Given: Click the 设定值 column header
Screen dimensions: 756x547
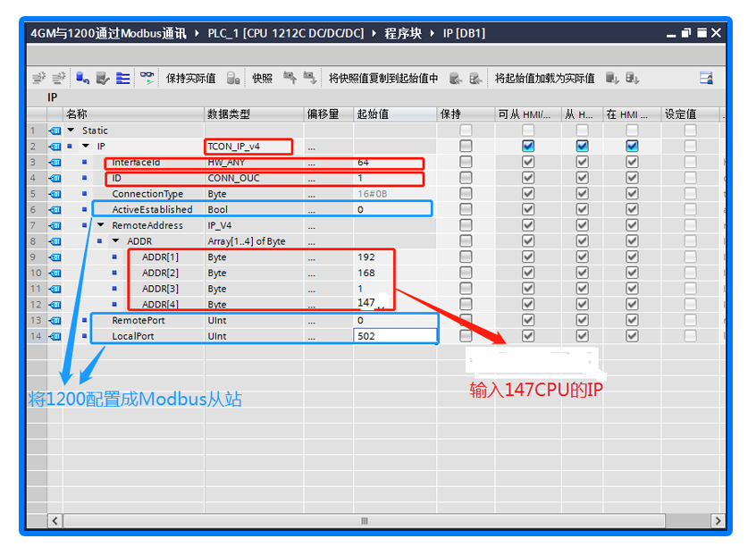Looking at the screenshot, I should coord(690,114).
